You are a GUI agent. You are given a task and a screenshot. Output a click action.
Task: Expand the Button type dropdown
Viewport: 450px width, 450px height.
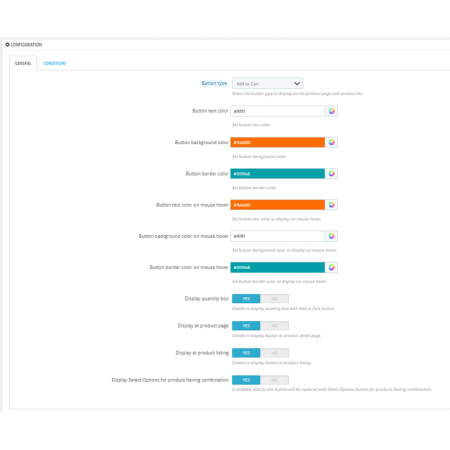(x=267, y=83)
